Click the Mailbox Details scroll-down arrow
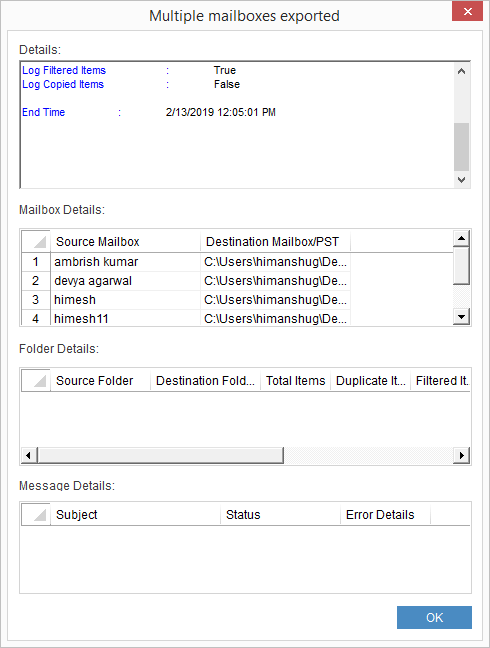The height and width of the screenshot is (648, 490). [x=461, y=317]
